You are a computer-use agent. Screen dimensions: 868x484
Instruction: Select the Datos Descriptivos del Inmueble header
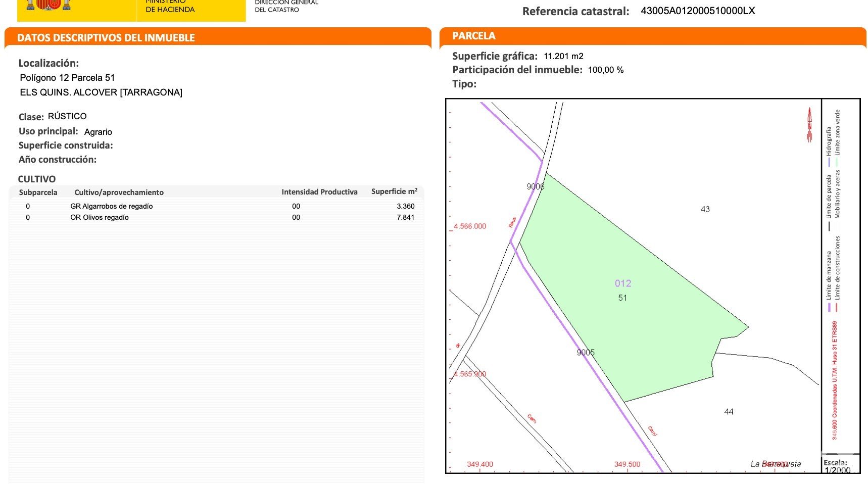click(x=106, y=38)
